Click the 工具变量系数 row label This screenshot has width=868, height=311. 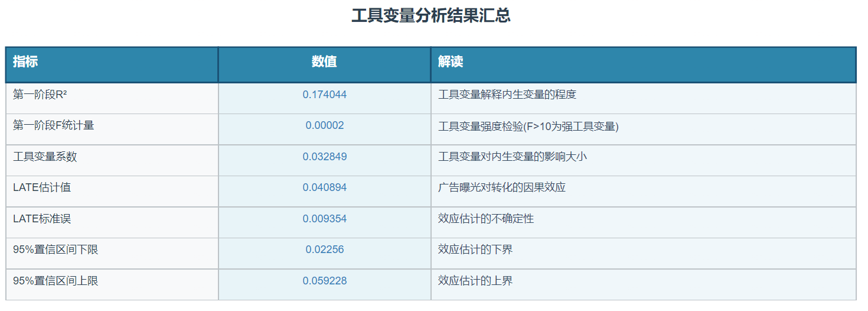[x=45, y=157]
